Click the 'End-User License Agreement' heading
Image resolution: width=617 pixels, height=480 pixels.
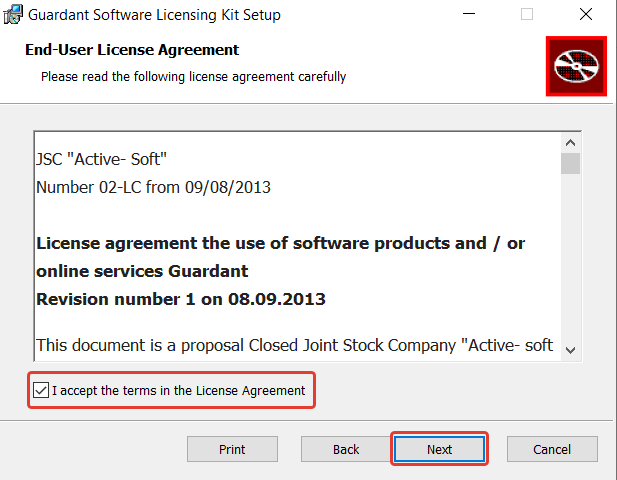click(x=131, y=50)
